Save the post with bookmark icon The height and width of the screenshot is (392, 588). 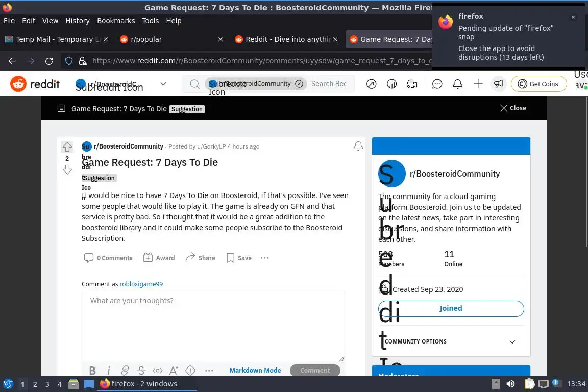pos(239,258)
